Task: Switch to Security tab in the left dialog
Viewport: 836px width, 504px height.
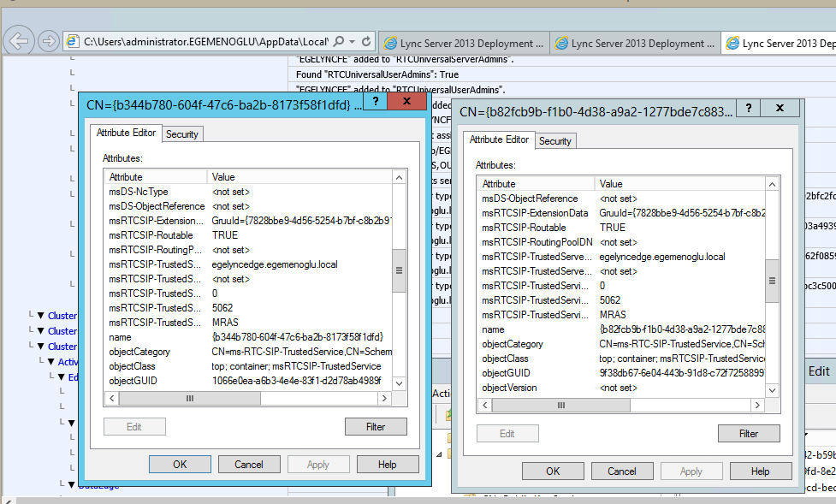Action: tap(181, 134)
